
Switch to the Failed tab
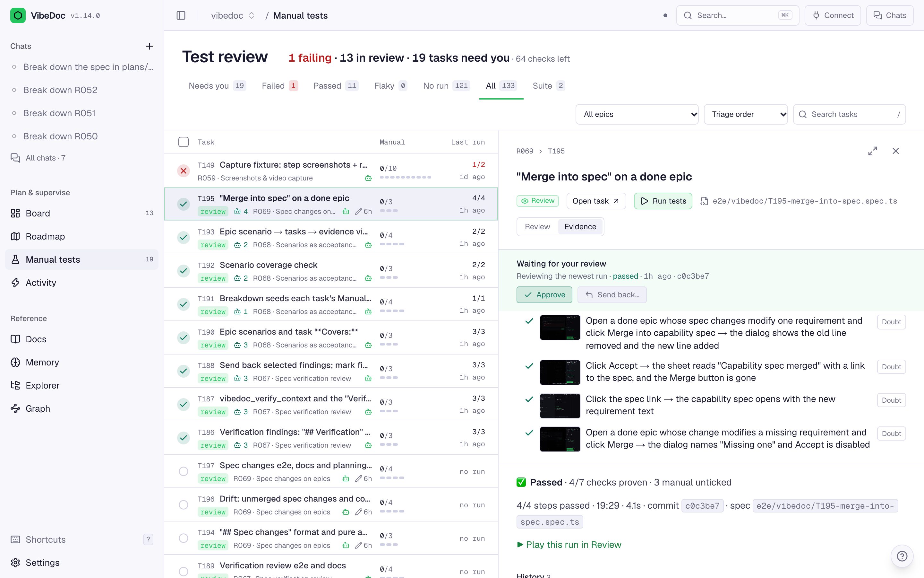[280, 86]
